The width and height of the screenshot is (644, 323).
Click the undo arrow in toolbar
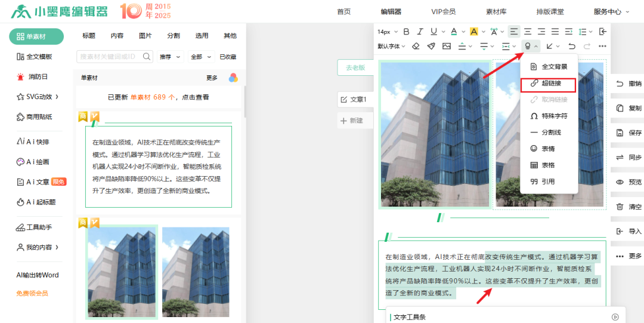(x=572, y=46)
